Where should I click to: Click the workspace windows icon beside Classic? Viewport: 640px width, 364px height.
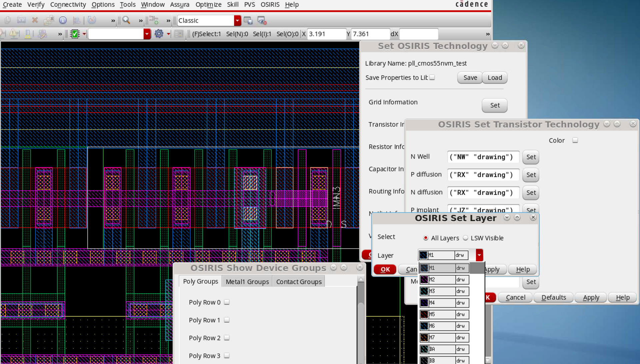[x=248, y=20]
